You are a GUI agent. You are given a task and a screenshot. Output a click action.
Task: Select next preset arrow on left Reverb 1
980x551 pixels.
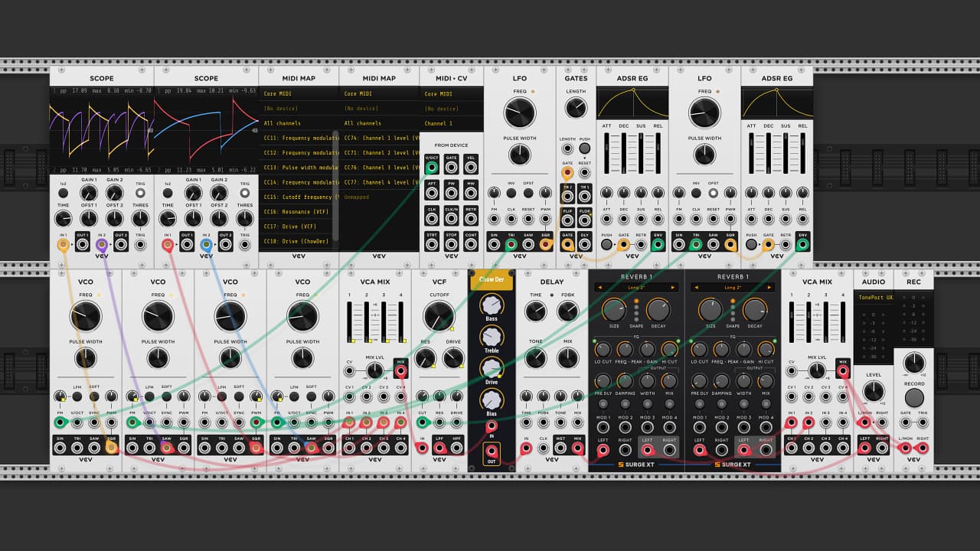673,288
